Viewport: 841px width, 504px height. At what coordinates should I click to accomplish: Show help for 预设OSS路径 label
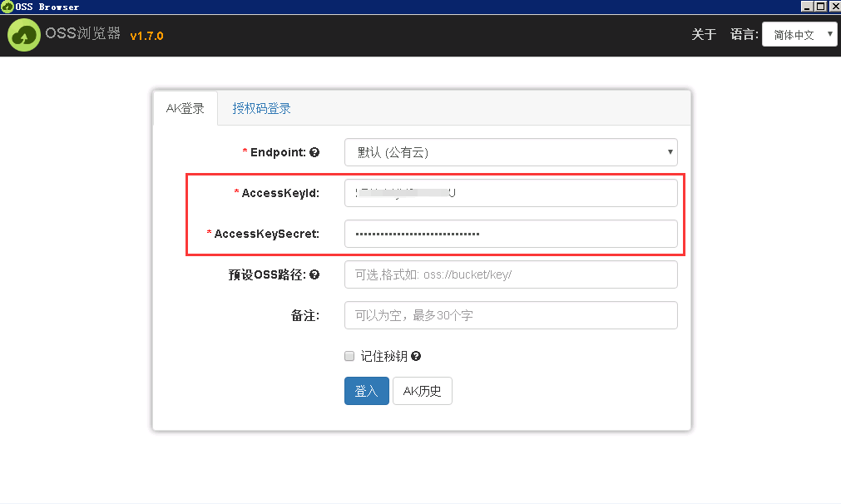pos(314,274)
